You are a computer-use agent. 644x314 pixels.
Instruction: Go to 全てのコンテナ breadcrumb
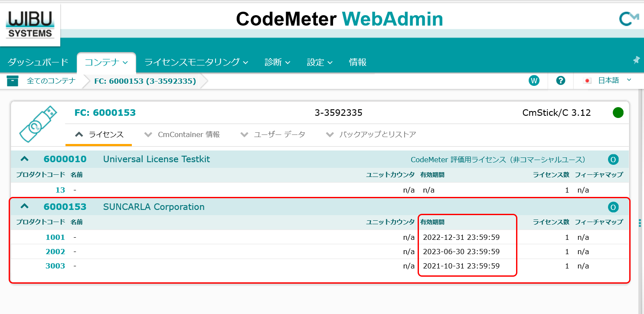51,81
